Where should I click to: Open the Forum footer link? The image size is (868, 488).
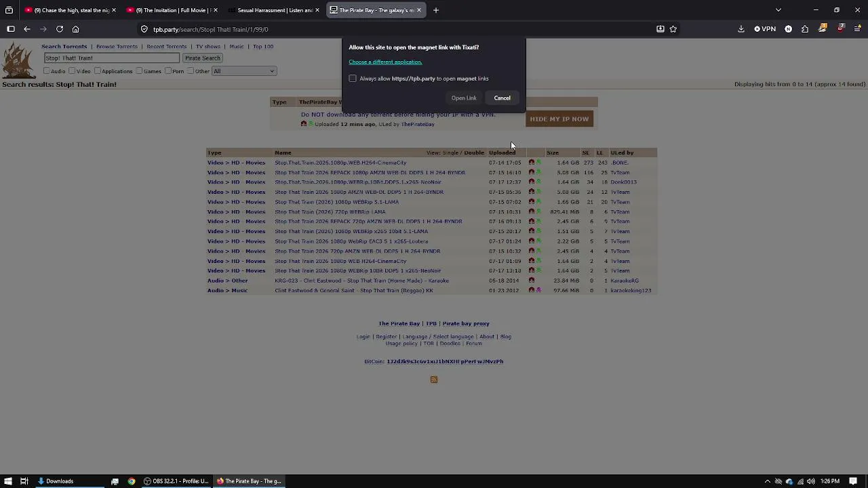coord(474,344)
